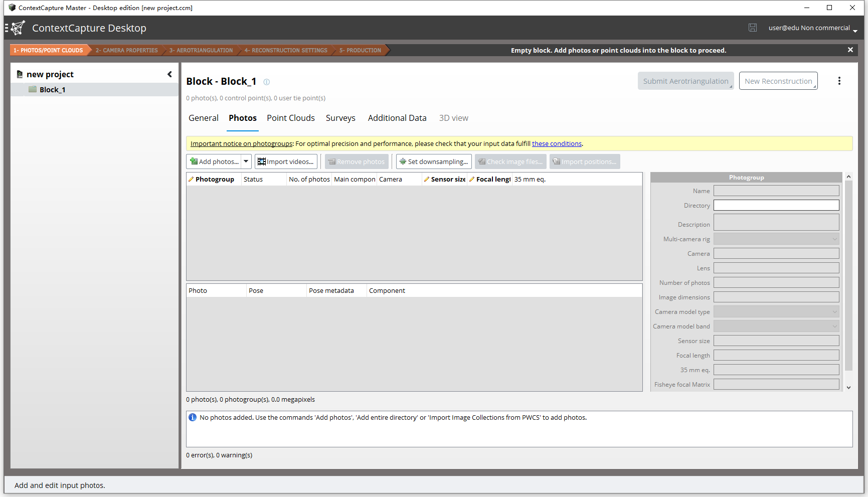Screen dimensions: 868x497
Task: Click the Photogroup panel vertical scrollbar
Action: pyautogui.click(x=848, y=275)
